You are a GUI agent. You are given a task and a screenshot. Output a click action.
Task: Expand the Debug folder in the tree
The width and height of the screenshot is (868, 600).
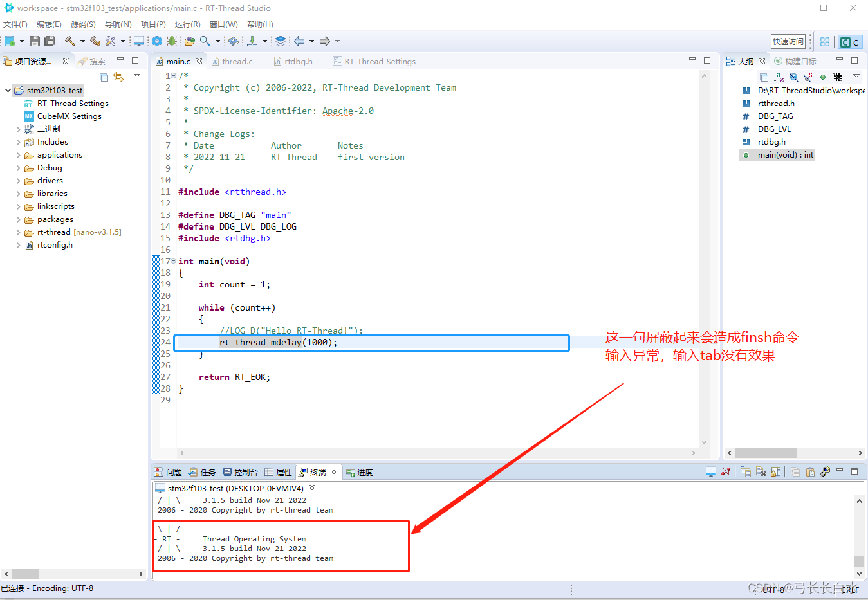click(x=18, y=168)
